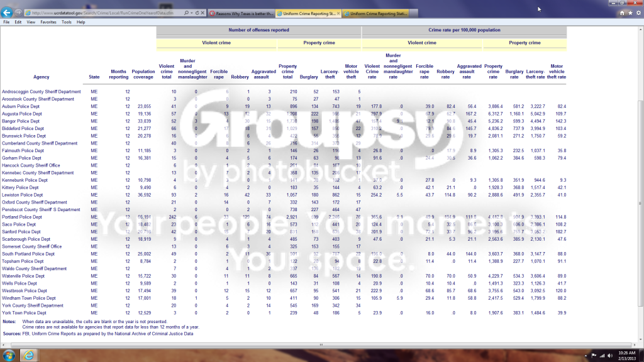Open the Favorites star icon
Viewport: 644px width, 362px height.
(x=630, y=13)
